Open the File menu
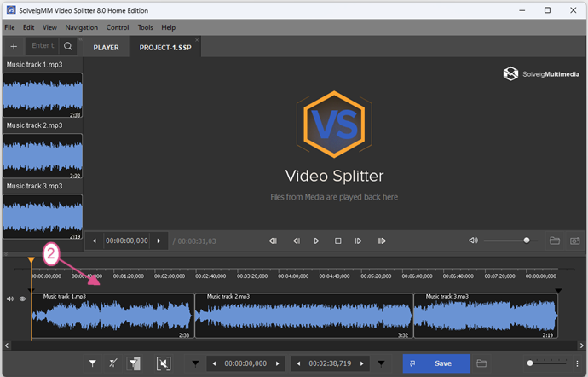The height and width of the screenshot is (377, 588). (x=9, y=27)
